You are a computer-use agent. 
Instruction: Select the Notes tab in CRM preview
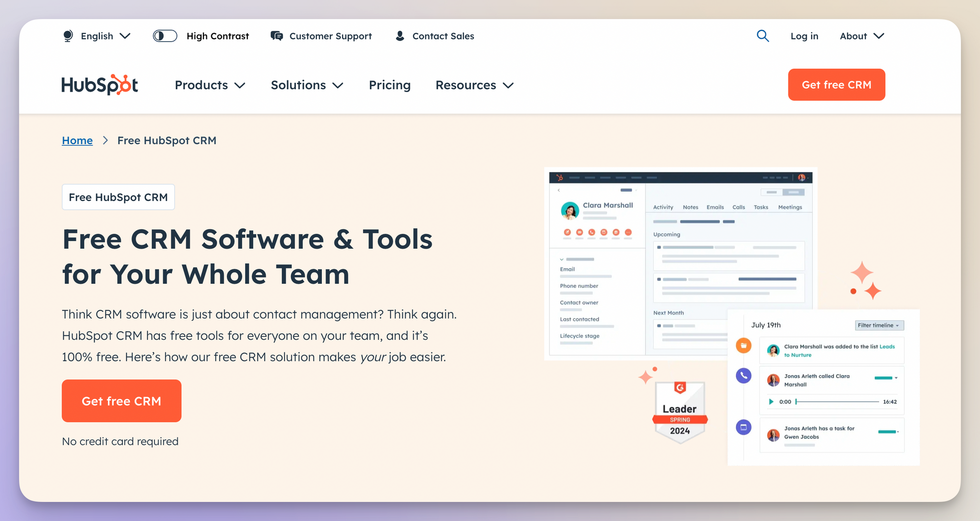coord(690,207)
